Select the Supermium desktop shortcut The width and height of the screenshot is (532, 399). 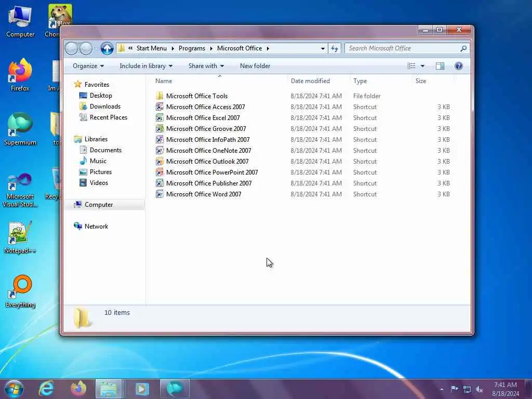pyautogui.click(x=20, y=129)
